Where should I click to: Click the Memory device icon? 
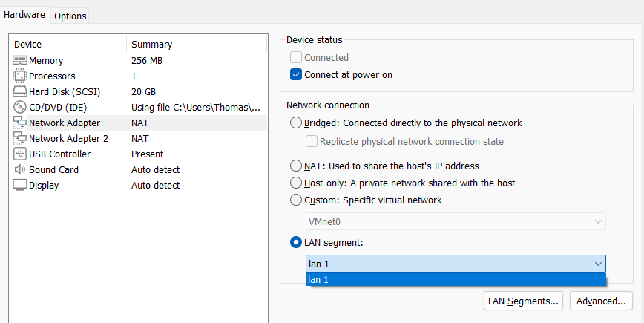(x=20, y=60)
